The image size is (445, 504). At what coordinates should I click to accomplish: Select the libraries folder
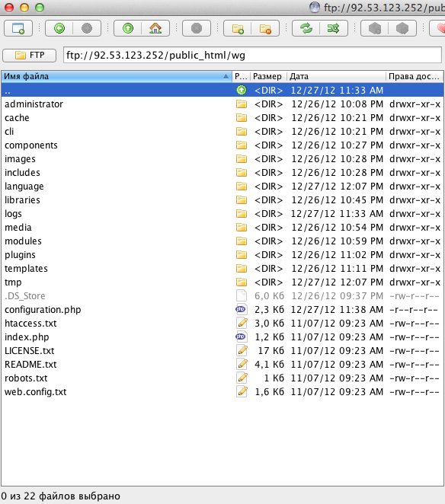(x=222, y=200)
